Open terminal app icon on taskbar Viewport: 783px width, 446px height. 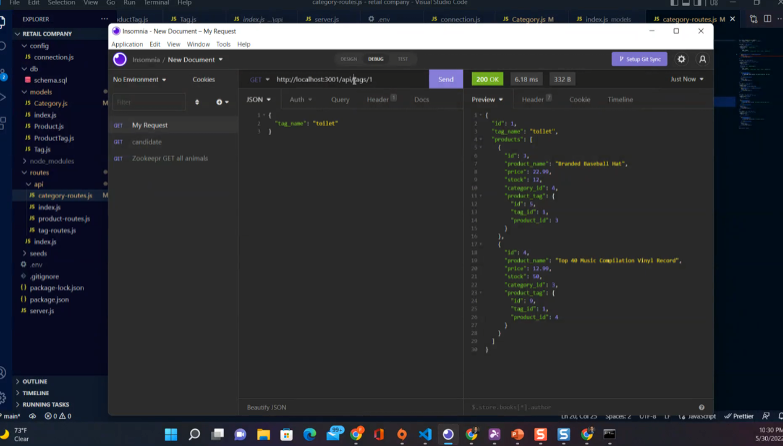click(x=609, y=434)
